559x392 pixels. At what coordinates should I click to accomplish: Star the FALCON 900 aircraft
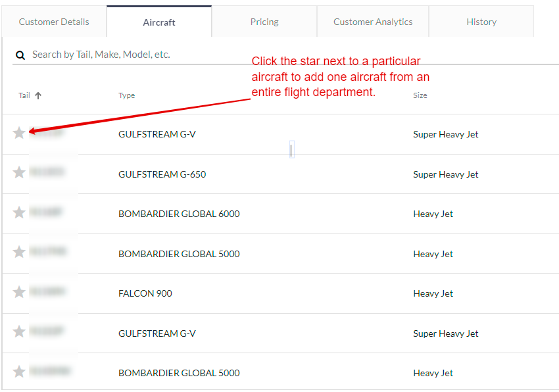pyautogui.click(x=19, y=292)
